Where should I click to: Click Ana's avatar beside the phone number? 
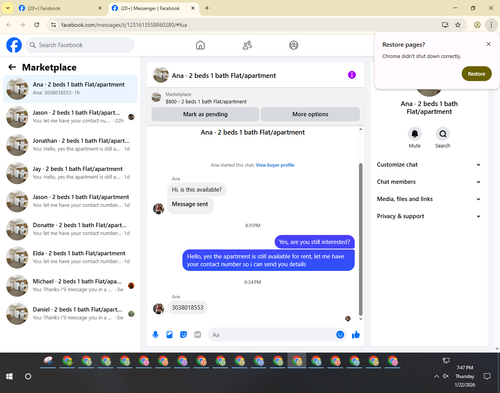tap(158, 308)
